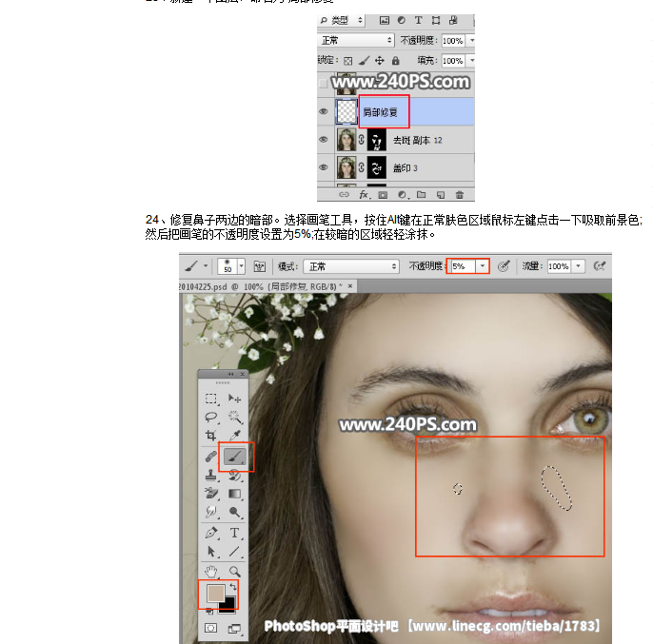Select the Rectangular Marquee tool

tap(211, 399)
